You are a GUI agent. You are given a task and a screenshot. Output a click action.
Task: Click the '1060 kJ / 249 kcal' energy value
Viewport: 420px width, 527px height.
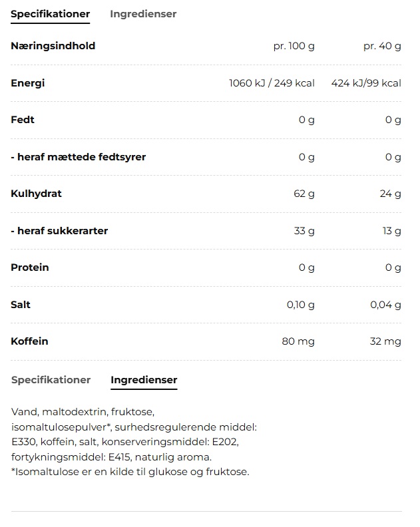[x=272, y=83]
